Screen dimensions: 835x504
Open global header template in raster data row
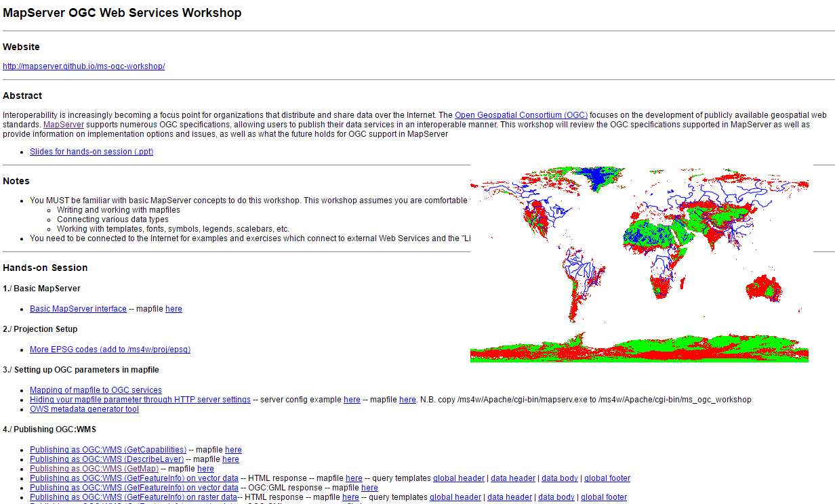click(455, 497)
